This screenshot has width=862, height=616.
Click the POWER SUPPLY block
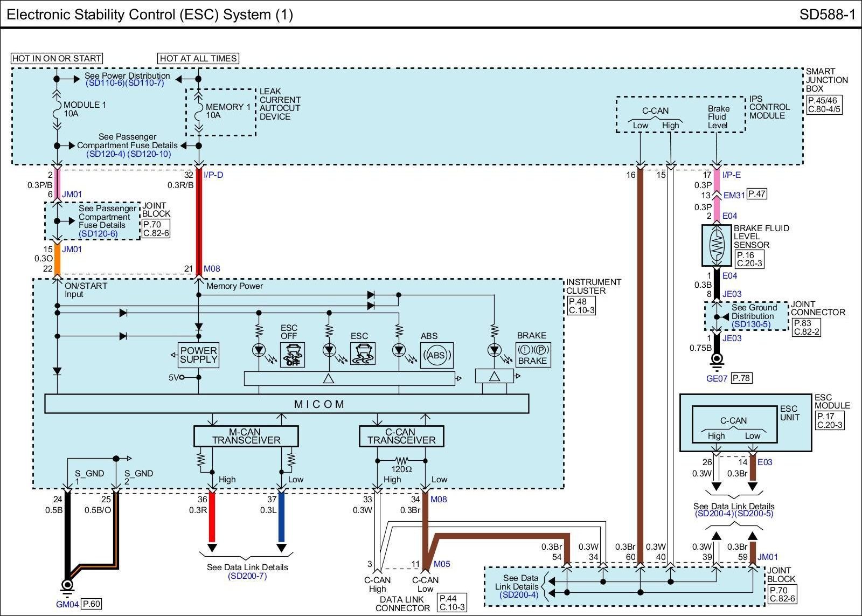tap(198, 355)
